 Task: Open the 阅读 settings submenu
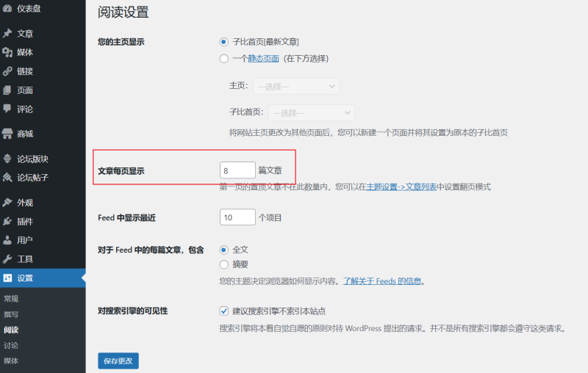pos(11,330)
